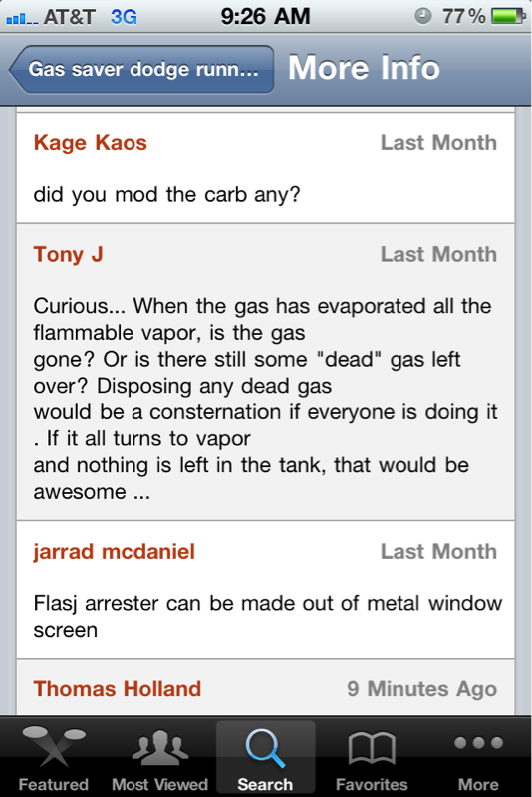Image resolution: width=532 pixels, height=797 pixels.
Task: Select the comment about modding the carb
Action: click(x=166, y=195)
